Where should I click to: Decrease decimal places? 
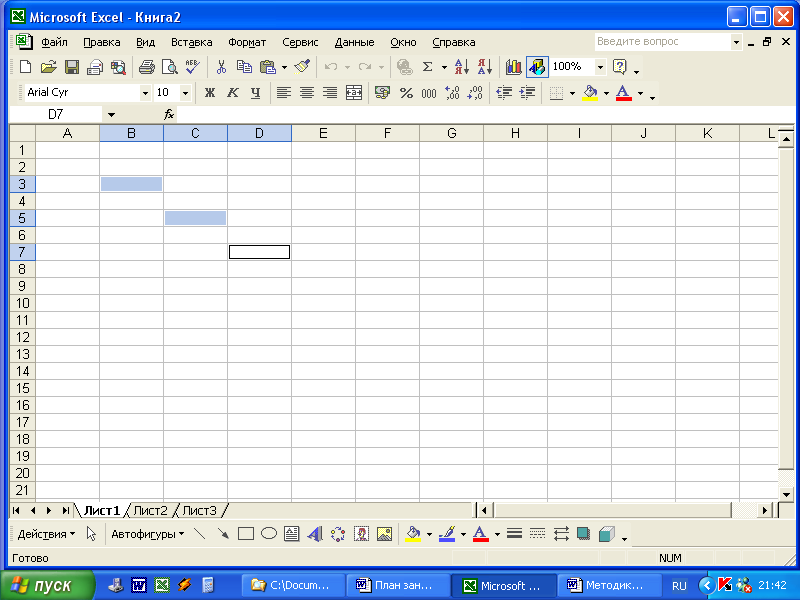point(476,93)
